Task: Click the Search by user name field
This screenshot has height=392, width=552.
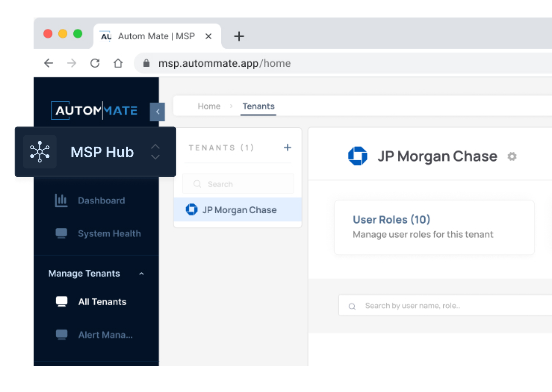Action: tap(445, 306)
